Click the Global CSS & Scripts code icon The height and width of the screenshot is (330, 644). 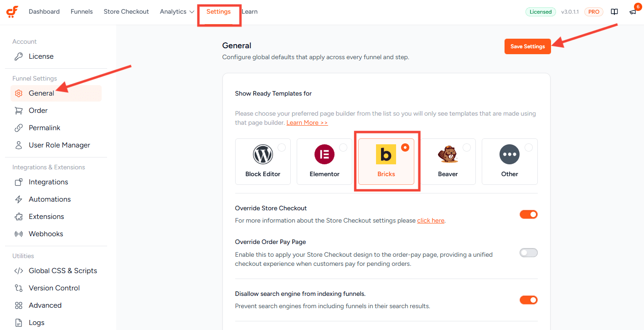(x=19, y=271)
